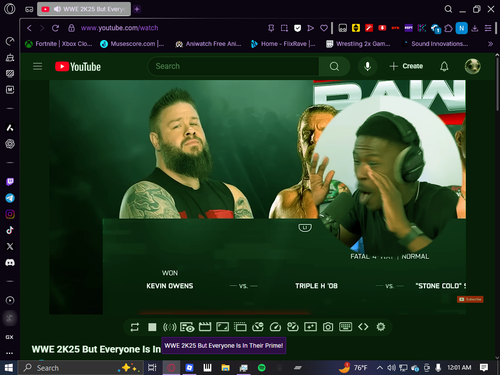Search tabs with the top-right magnifier
Image resolution: width=500 pixels, height=375 pixels.
point(448,9)
